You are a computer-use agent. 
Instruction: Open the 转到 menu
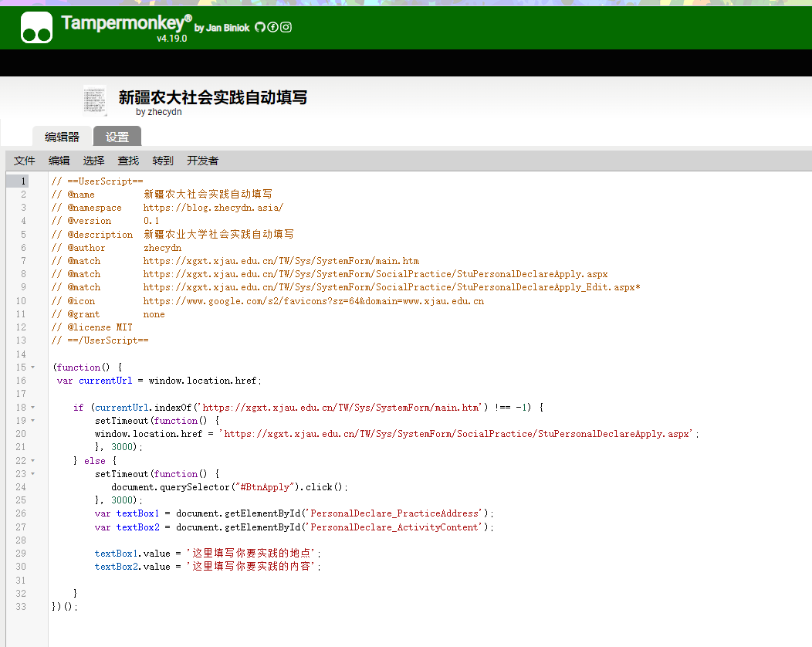(x=163, y=161)
